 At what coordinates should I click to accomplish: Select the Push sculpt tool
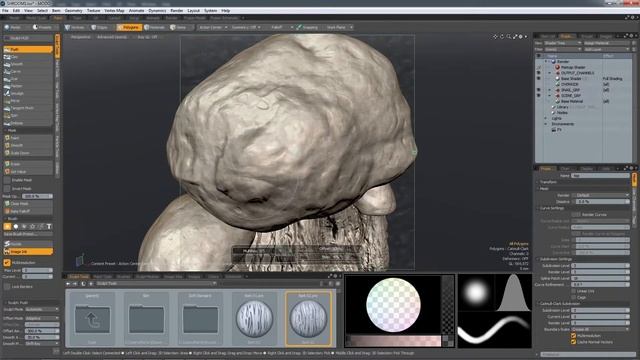[x=28, y=49]
